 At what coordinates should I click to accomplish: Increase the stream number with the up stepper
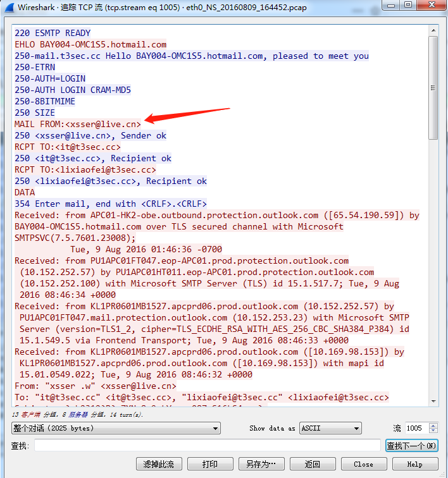coord(433,426)
